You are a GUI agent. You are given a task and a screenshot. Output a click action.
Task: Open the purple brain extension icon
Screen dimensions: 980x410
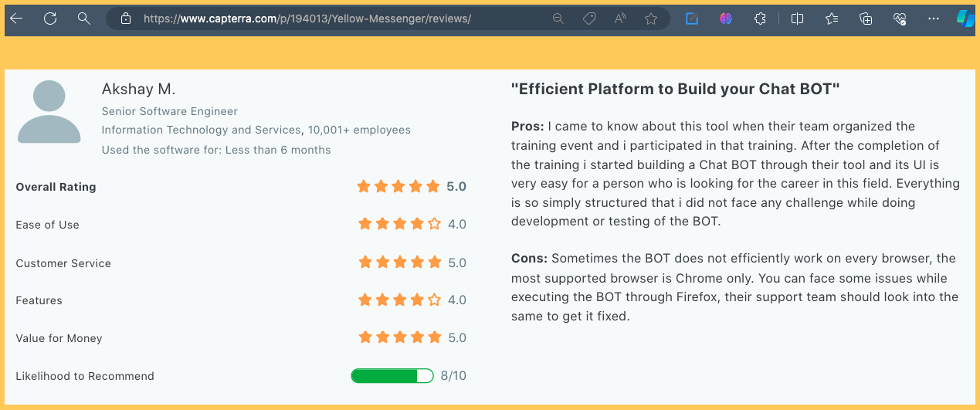point(726,19)
